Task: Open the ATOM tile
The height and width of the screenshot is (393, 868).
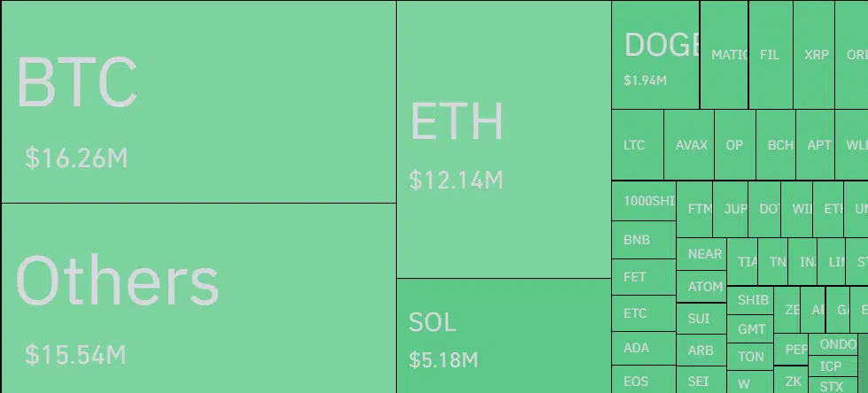Action: [704, 287]
